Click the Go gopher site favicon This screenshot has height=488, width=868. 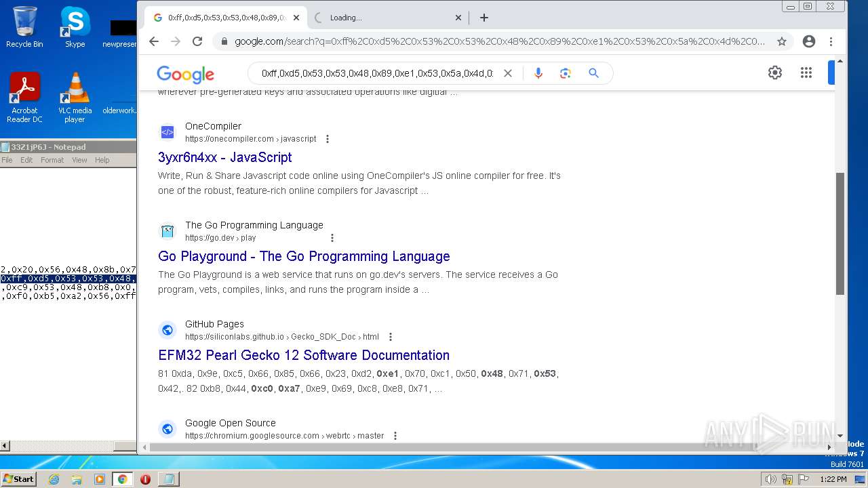(x=167, y=231)
